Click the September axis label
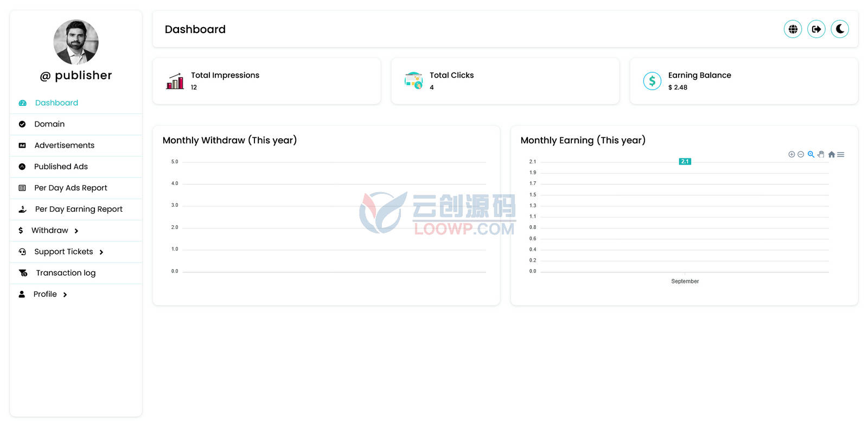Screen dimensions: 868x432 pos(685,281)
